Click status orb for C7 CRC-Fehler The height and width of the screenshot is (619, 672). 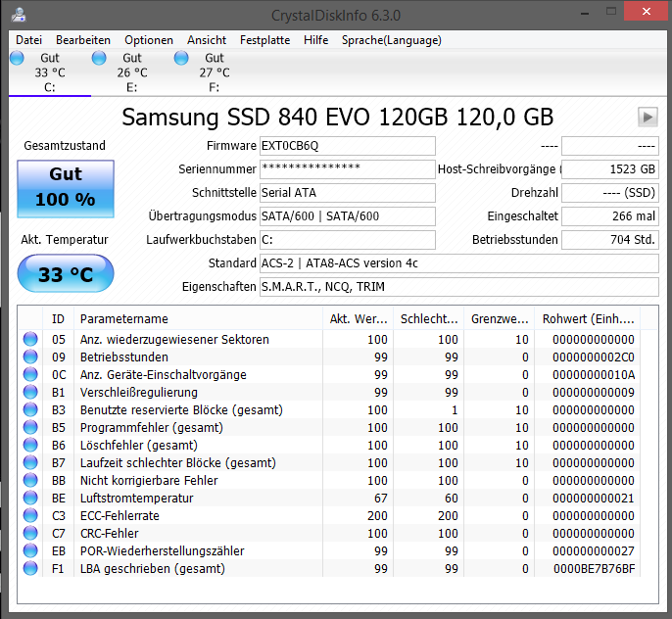[x=30, y=533]
